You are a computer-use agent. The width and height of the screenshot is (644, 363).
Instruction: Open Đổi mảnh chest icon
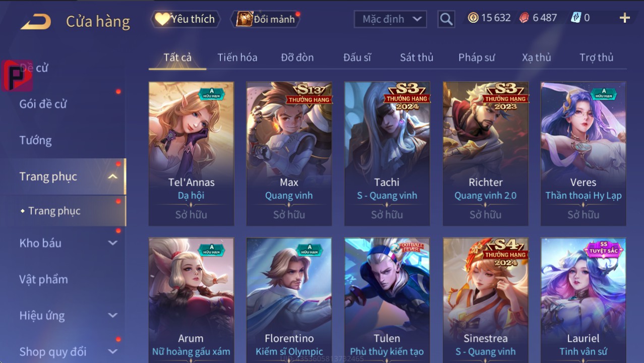[x=245, y=19]
